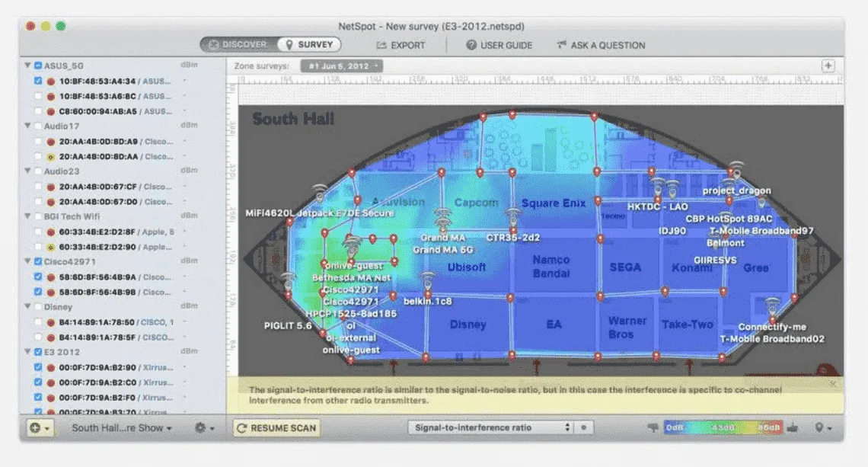Screen dimensions: 868x467
Task: Click the red icon next to B4:14:89:1A:78:50
Action: 50,322
